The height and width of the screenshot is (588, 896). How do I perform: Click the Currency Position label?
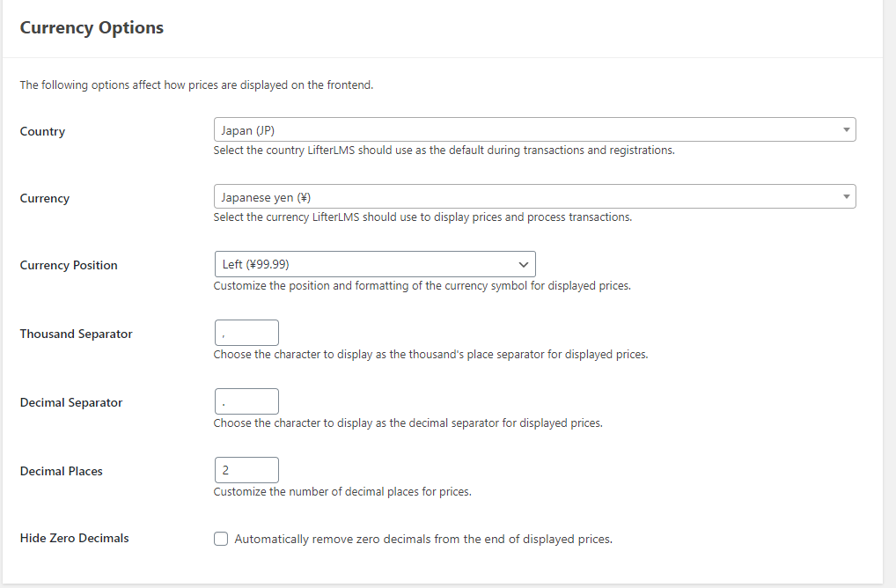pos(69,265)
